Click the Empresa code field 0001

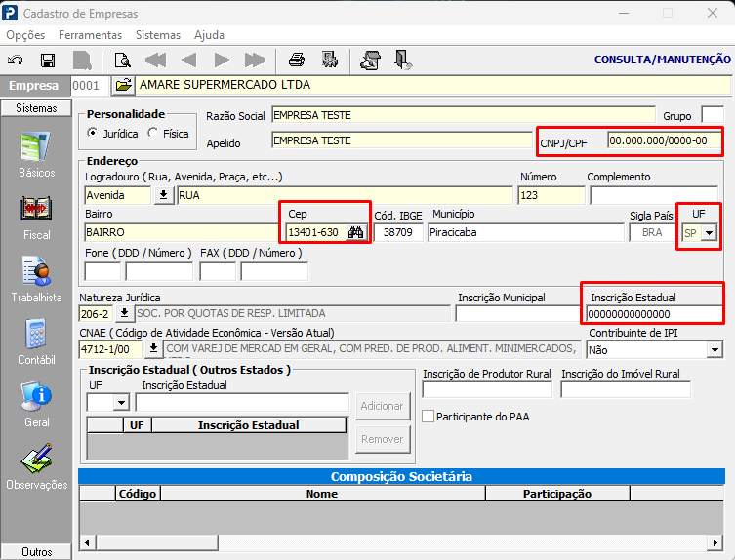point(91,85)
